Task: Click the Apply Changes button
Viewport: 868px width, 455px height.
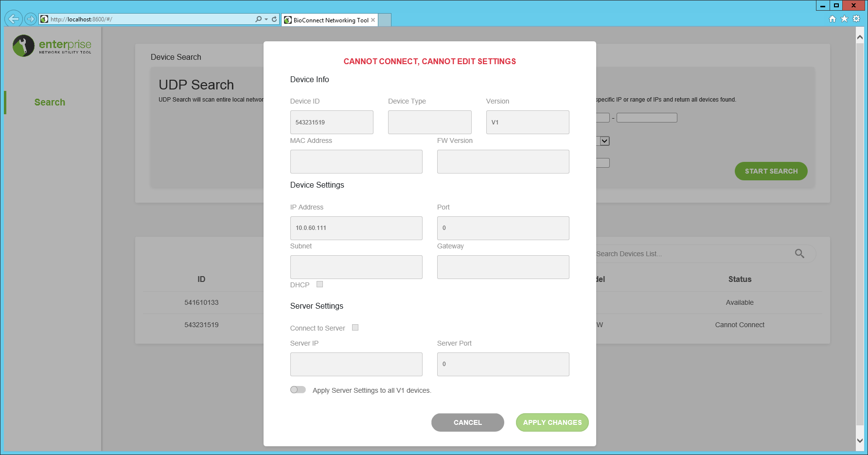Action: coord(552,422)
